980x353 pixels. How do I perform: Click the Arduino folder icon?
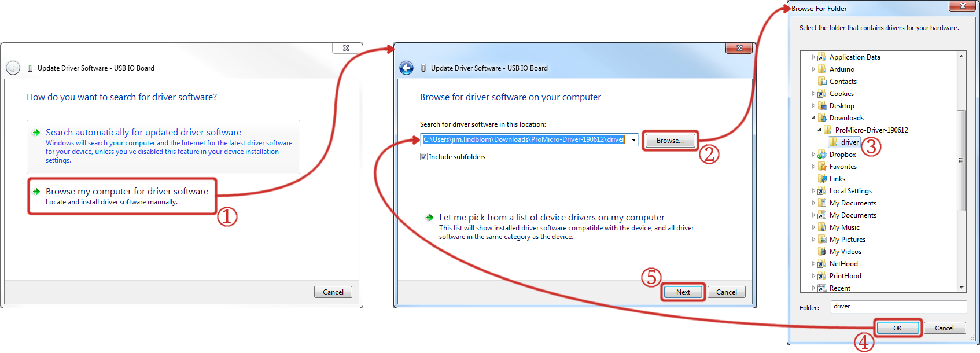click(821, 69)
